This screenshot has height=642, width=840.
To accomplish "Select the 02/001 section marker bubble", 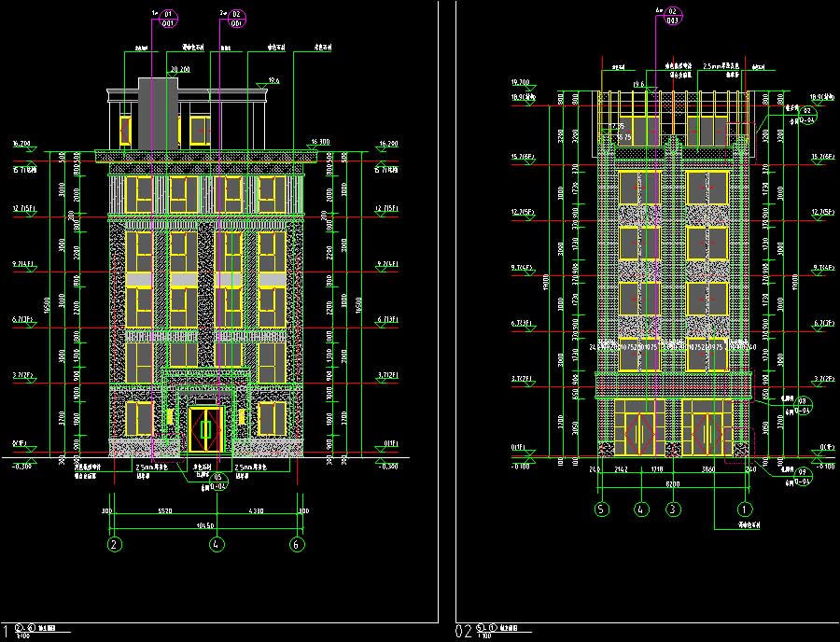I will (x=236, y=19).
